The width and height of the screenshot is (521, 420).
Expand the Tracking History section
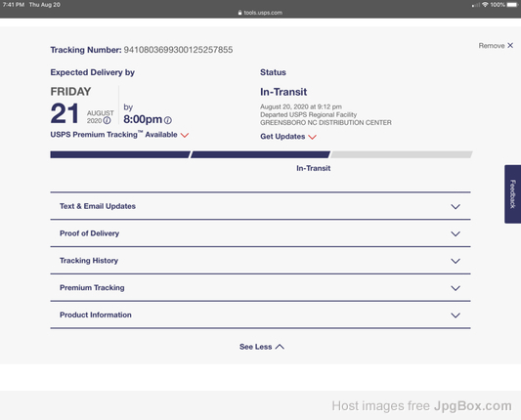point(260,261)
